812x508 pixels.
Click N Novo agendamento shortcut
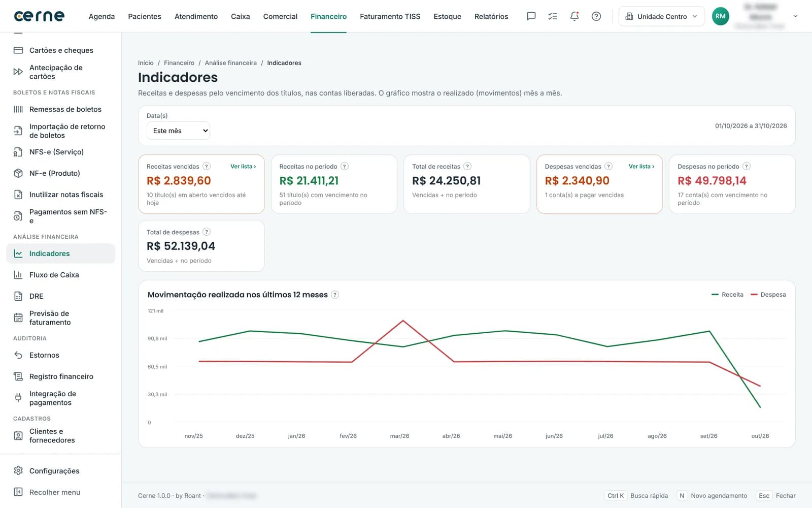click(713, 496)
